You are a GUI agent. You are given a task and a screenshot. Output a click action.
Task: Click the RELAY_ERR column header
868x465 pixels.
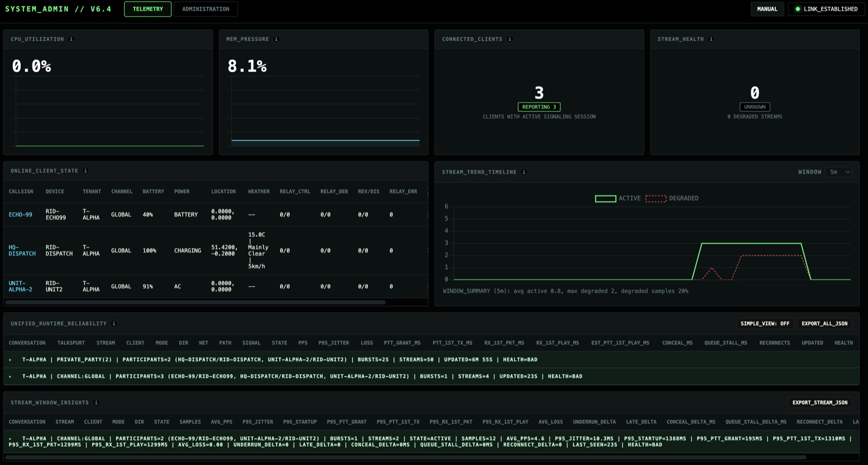[x=403, y=191]
